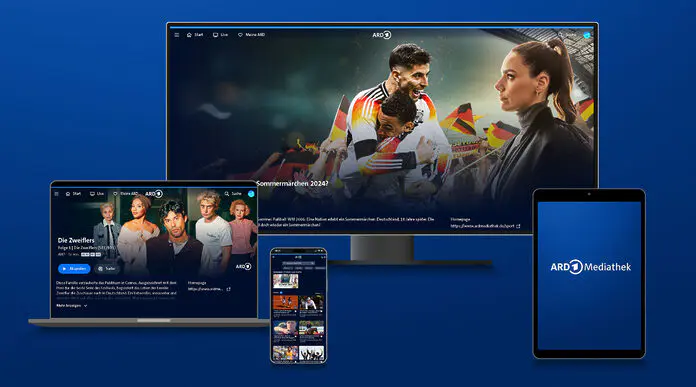Select Live in the laptop's navigation bar
Image resolution: width=696 pixels, height=387 pixels.
point(97,194)
